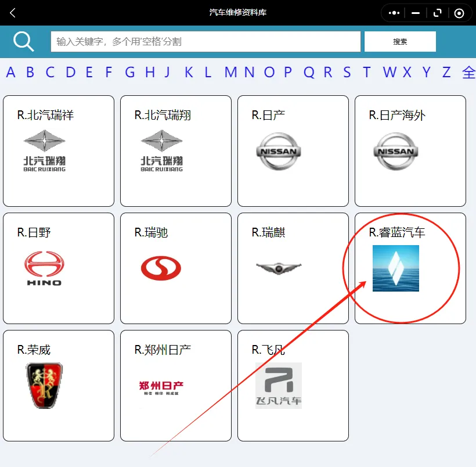The width and height of the screenshot is (476, 467).
Task: Click the magnifying glass search icon
Action: tap(23, 42)
